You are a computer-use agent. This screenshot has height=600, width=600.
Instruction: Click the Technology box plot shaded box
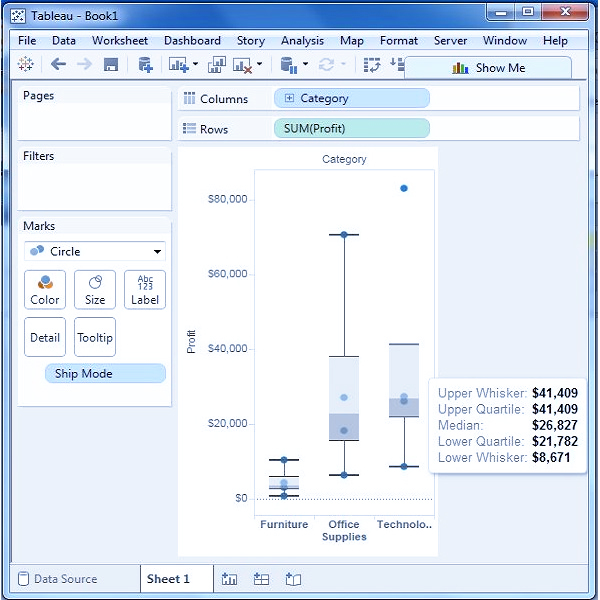(x=404, y=380)
